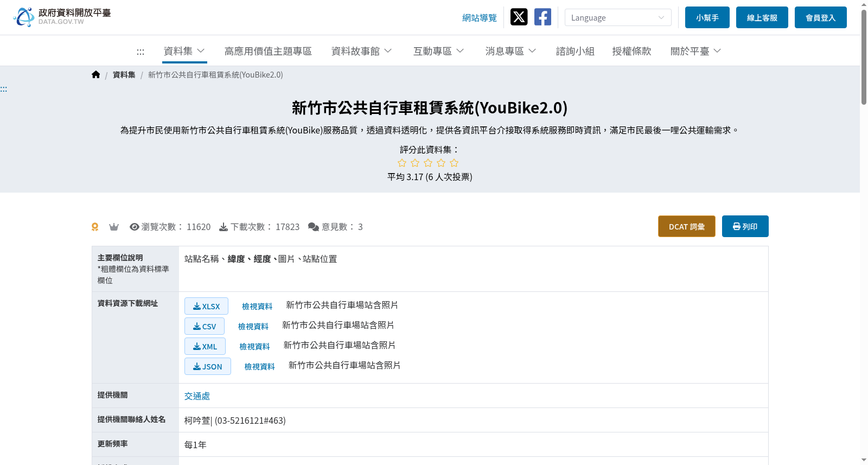Open the Facebook social icon
This screenshot has width=868, height=465.
pos(542,17)
